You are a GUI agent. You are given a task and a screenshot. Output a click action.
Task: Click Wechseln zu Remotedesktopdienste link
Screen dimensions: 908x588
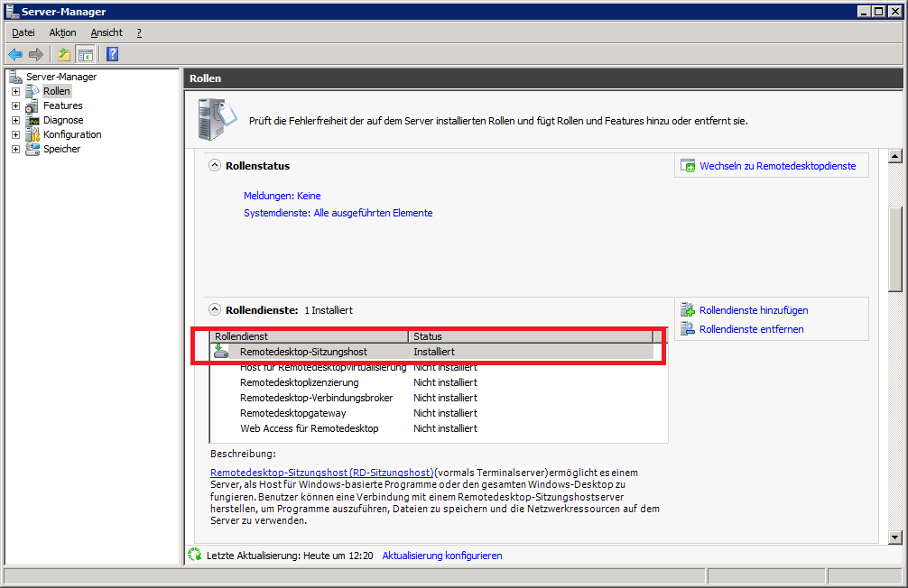point(777,166)
